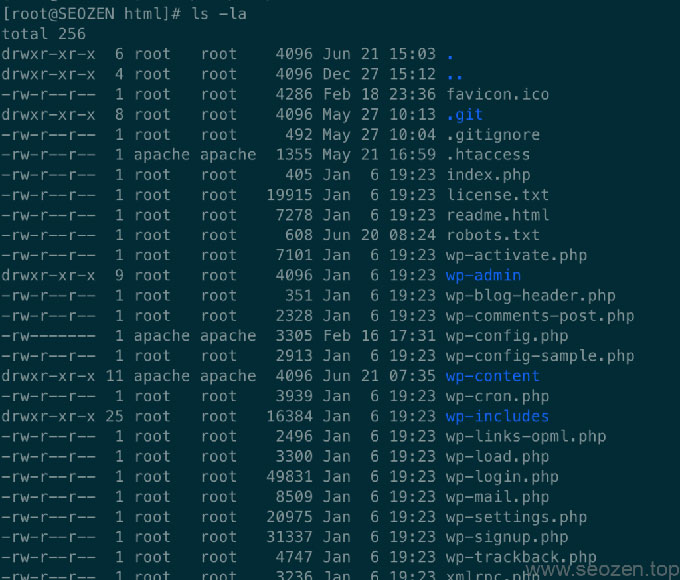Click the "total 256" output line
Viewport: 680px width, 580px height.
(44, 33)
